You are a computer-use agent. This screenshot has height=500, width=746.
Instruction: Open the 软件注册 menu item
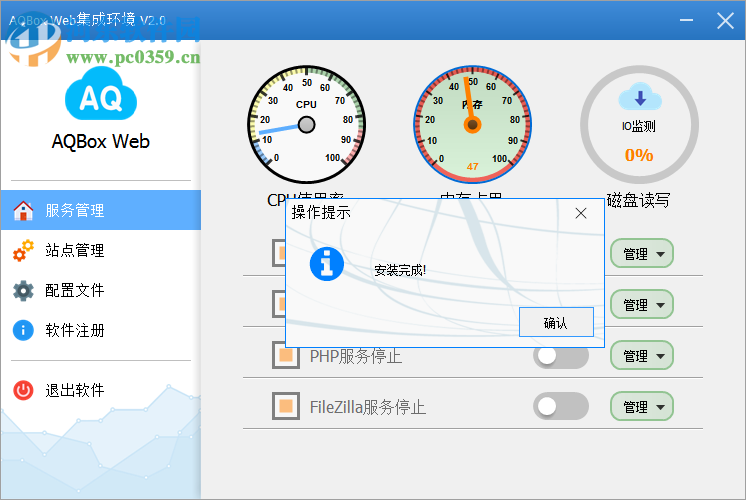tap(101, 330)
